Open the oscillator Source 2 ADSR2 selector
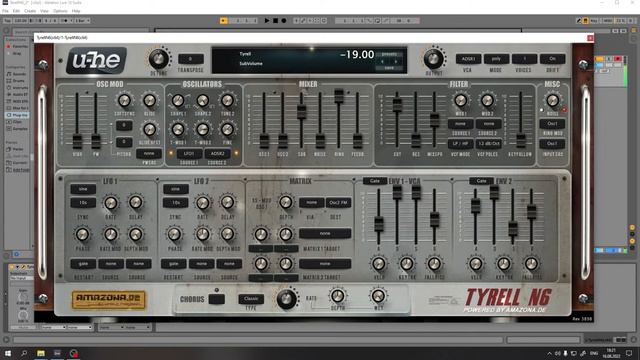 218,153
